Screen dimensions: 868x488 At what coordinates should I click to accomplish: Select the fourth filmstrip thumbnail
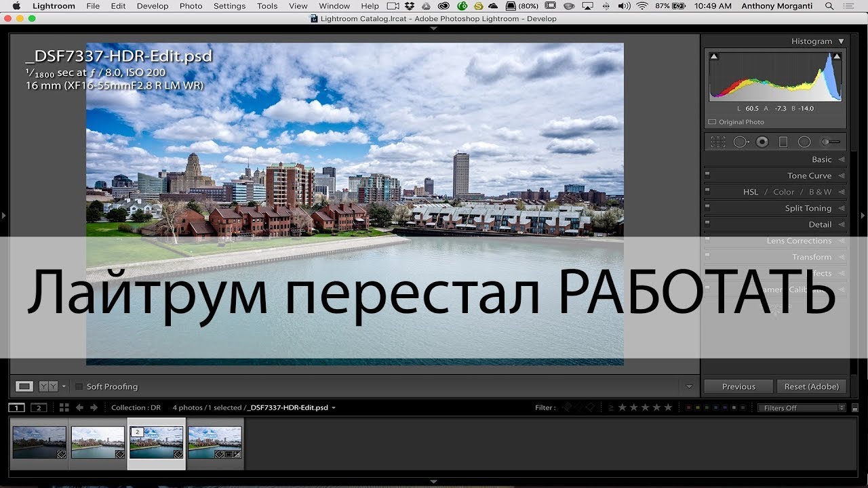tap(214, 443)
